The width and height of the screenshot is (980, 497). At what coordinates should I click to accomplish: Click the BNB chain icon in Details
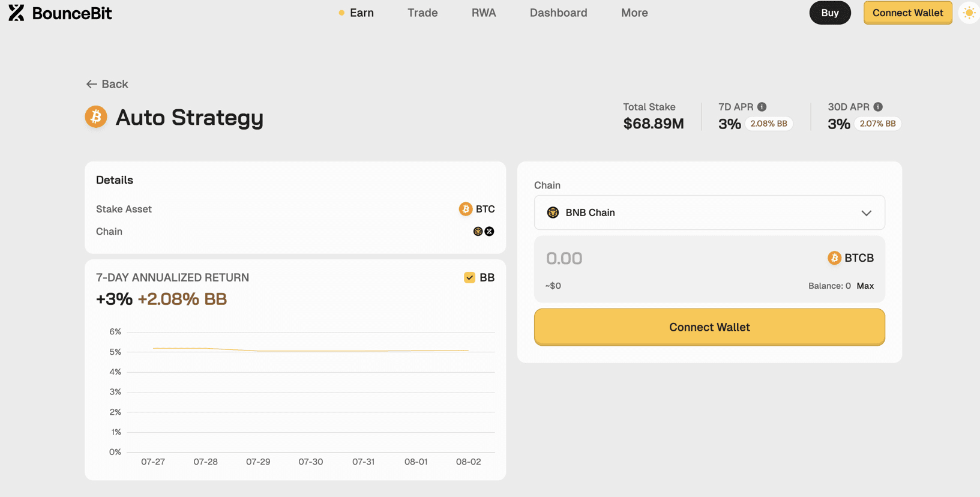[x=478, y=232]
